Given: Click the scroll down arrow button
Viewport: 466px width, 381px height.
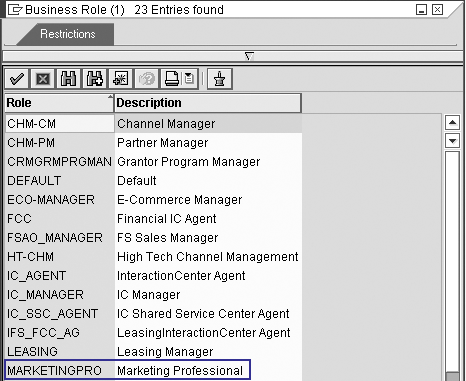Looking at the screenshot, I should 452,140.
